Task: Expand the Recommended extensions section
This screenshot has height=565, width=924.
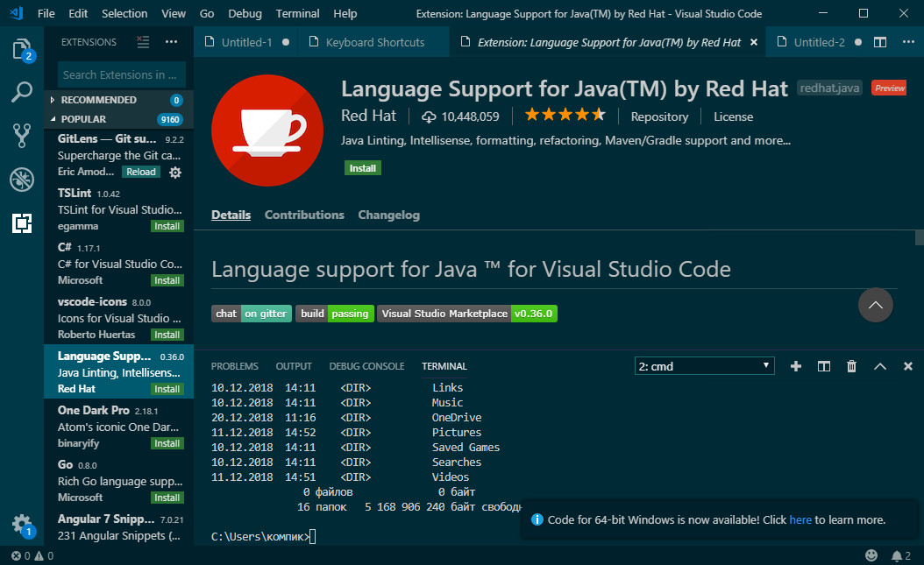Action: [x=118, y=100]
